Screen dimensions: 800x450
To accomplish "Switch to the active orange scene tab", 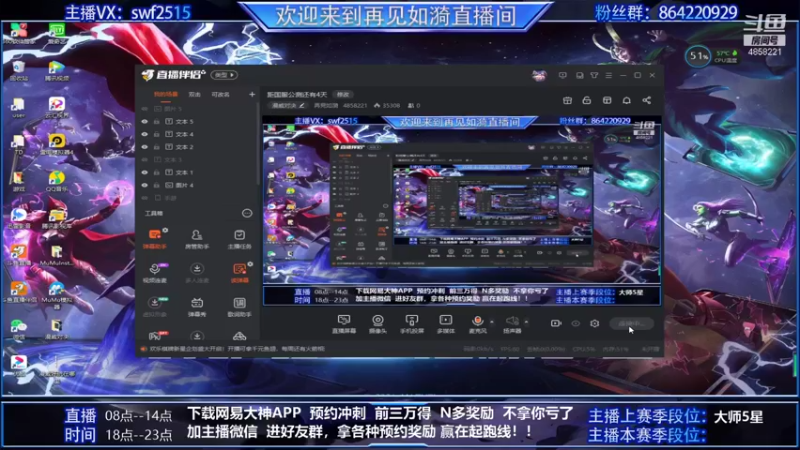I will [x=166, y=94].
